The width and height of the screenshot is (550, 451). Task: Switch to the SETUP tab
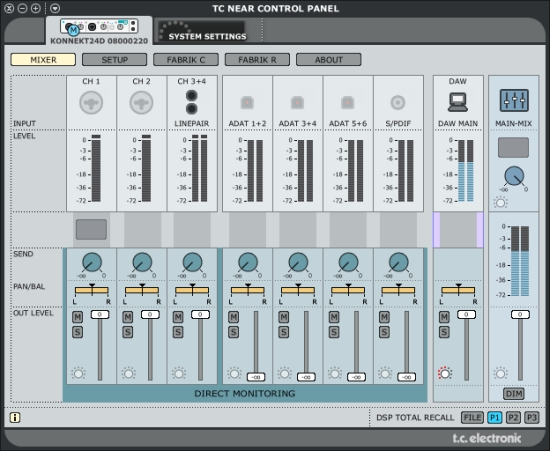point(114,60)
